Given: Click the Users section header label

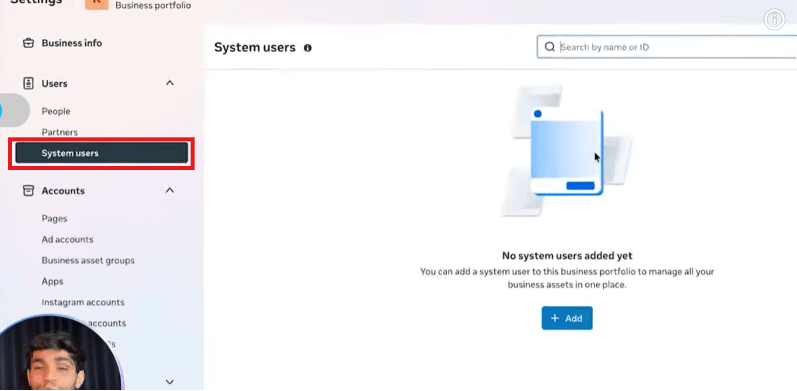Looking at the screenshot, I should tap(54, 83).
